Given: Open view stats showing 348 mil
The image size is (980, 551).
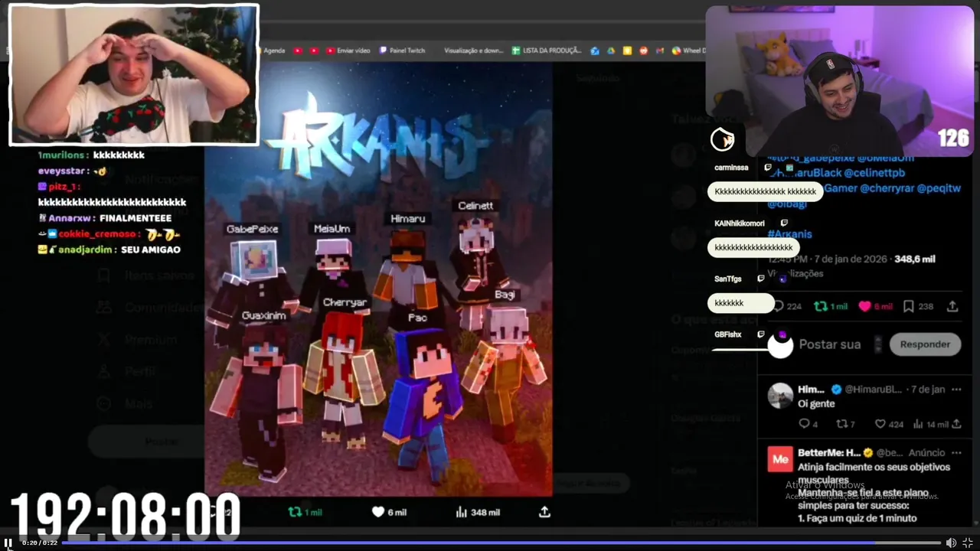Looking at the screenshot, I should coord(478,512).
